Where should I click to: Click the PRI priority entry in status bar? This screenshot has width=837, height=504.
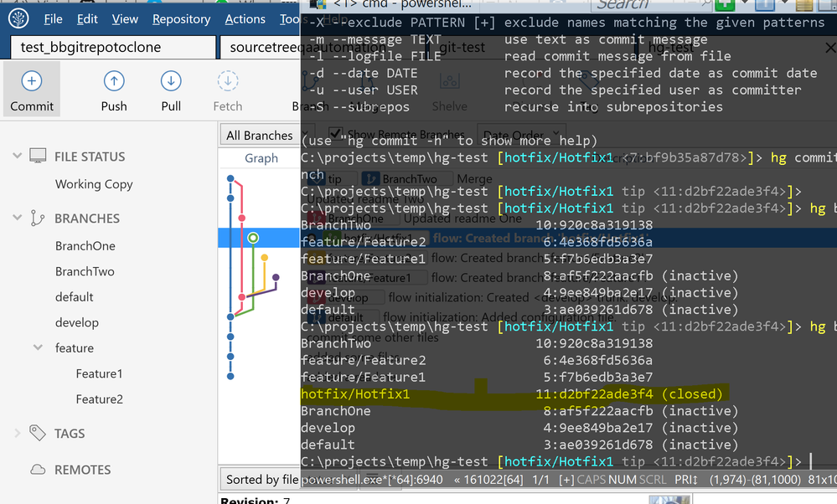tap(686, 480)
